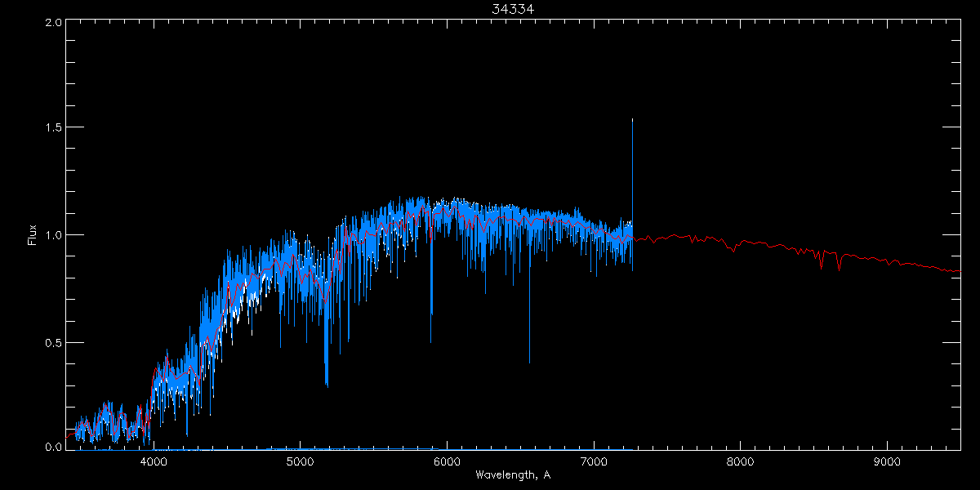Image resolution: width=980 pixels, height=490 pixels.
Task: Click the y-axis tick label '2.0'
Action: [53, 23]
